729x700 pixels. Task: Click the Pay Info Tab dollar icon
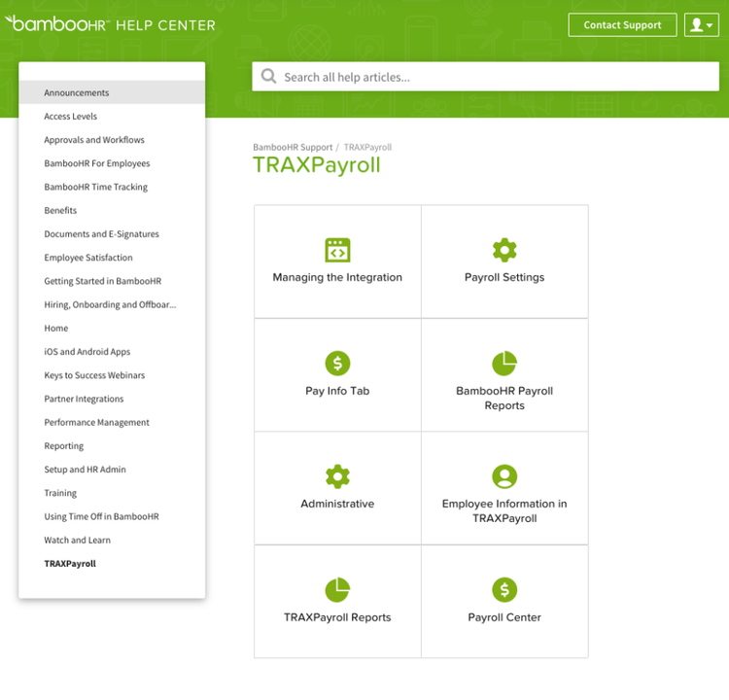coord(337,364)
